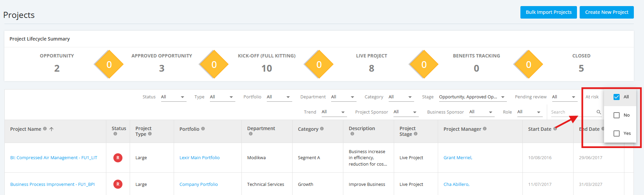Click sort arrow beside Project Name
This screenshot has width=644, height=195.
click(x=51, y=129)
